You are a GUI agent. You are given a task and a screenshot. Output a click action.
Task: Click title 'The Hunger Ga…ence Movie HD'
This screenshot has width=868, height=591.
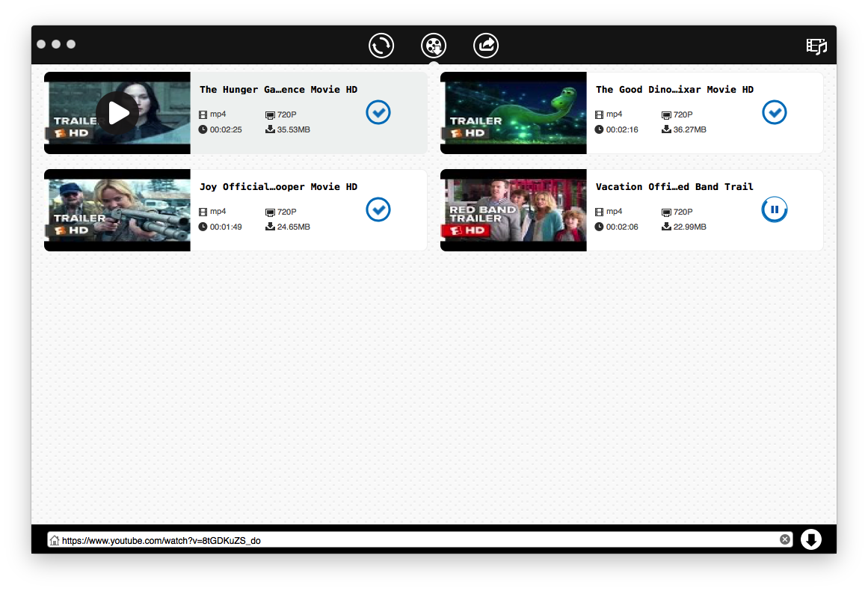tap(278, 90)
